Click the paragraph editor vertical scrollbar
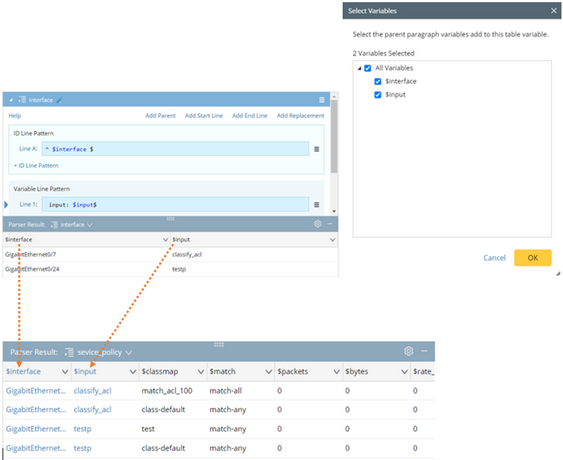Viewport: 563px width, 460px height. point(334,136)
